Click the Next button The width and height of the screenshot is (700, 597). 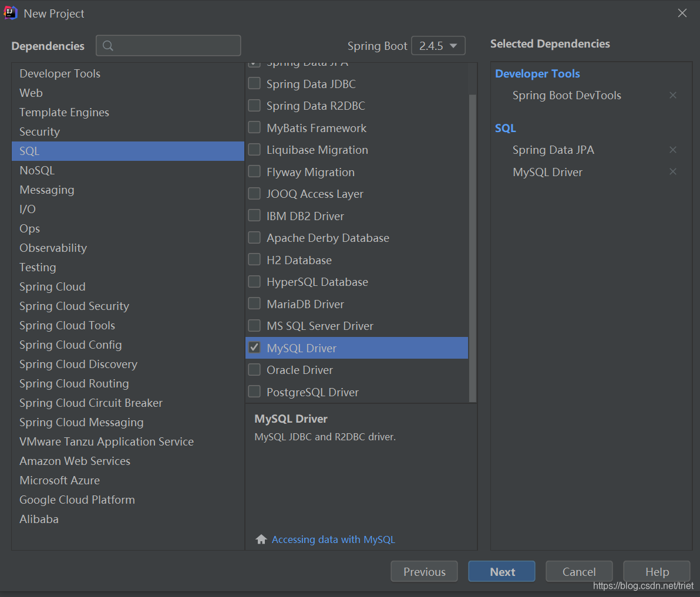tap(502, 571)
